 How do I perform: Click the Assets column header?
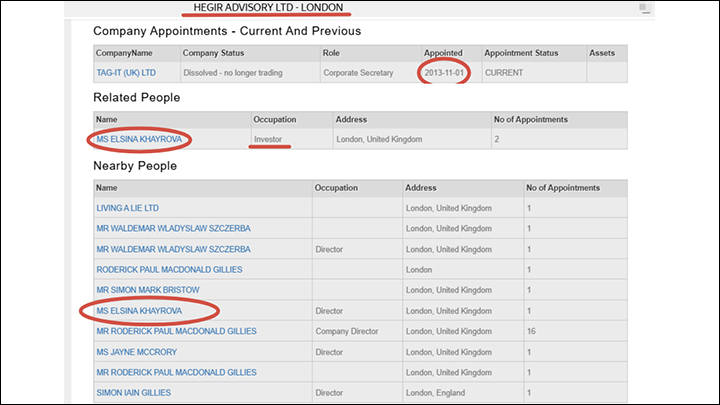pyautogui.click(x=602, y=53)
